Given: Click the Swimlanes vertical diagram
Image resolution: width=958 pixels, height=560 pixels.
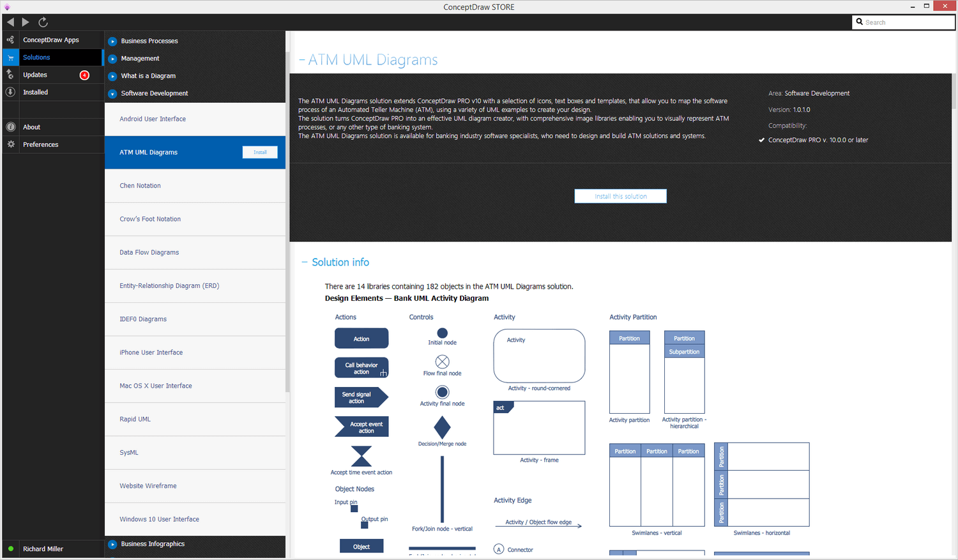Looking at the screenshot, I should point(657,485).
